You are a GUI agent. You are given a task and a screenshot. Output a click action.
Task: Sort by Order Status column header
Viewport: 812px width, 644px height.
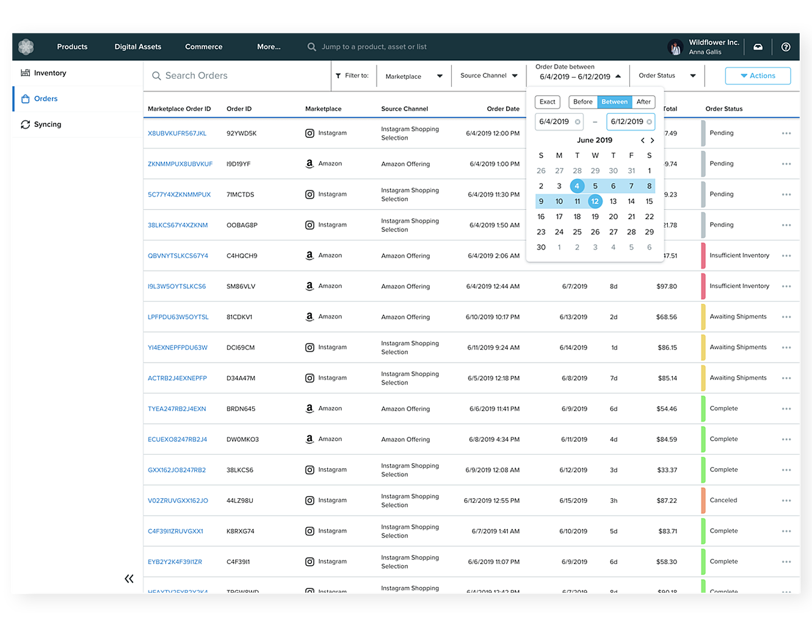tap(723, 109)
